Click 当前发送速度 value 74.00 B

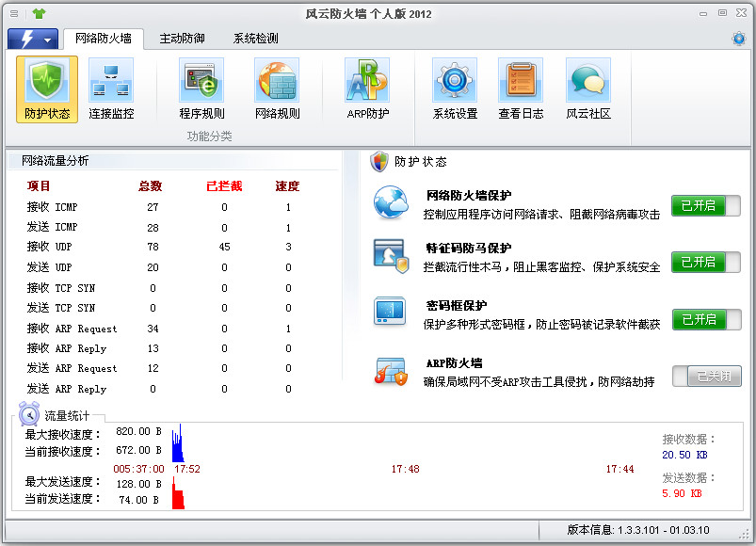pyautogui.click(x=138, y=500)
